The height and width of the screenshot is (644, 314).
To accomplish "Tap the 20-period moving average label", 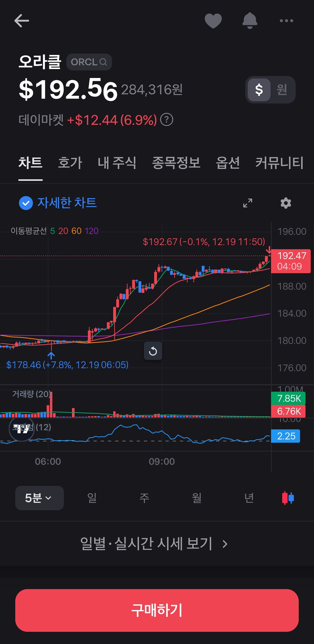I will (x=63, y=231).
